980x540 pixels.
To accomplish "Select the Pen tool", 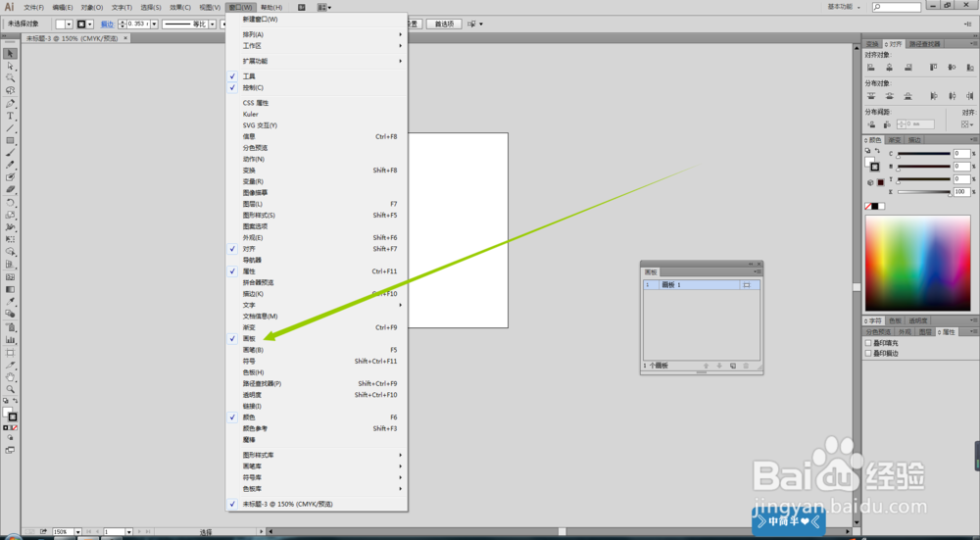I will coord(10,104).
